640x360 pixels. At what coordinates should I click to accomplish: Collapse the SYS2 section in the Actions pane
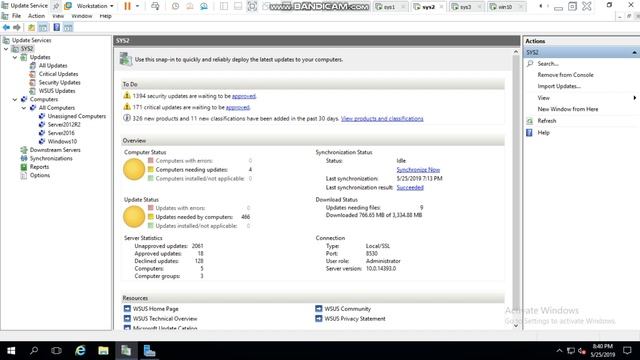click(634, 53)
